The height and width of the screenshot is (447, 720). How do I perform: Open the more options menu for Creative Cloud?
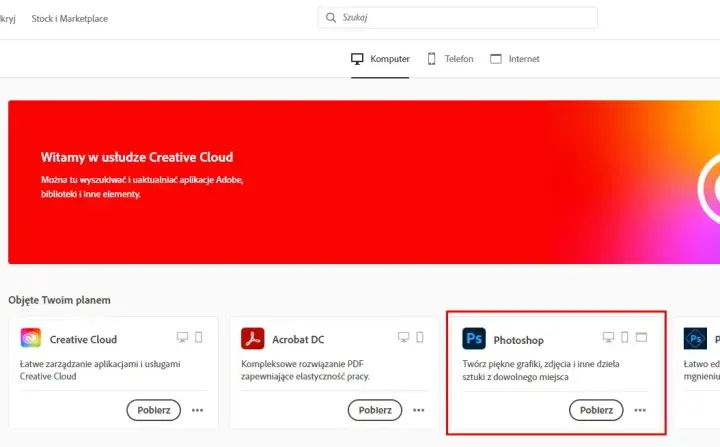tap(197, 410)
